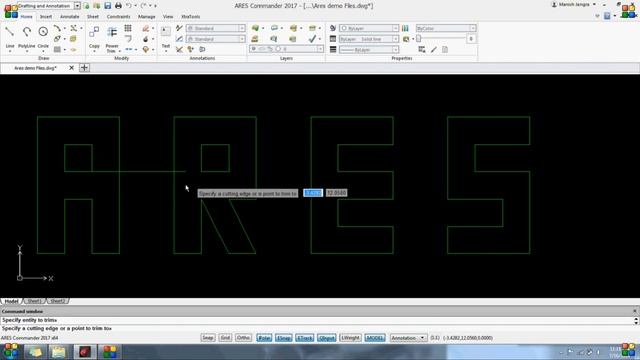This screenshot has width=640, height=360.
Task: Click the Redo arrow icon
Action: coord(144,6)
